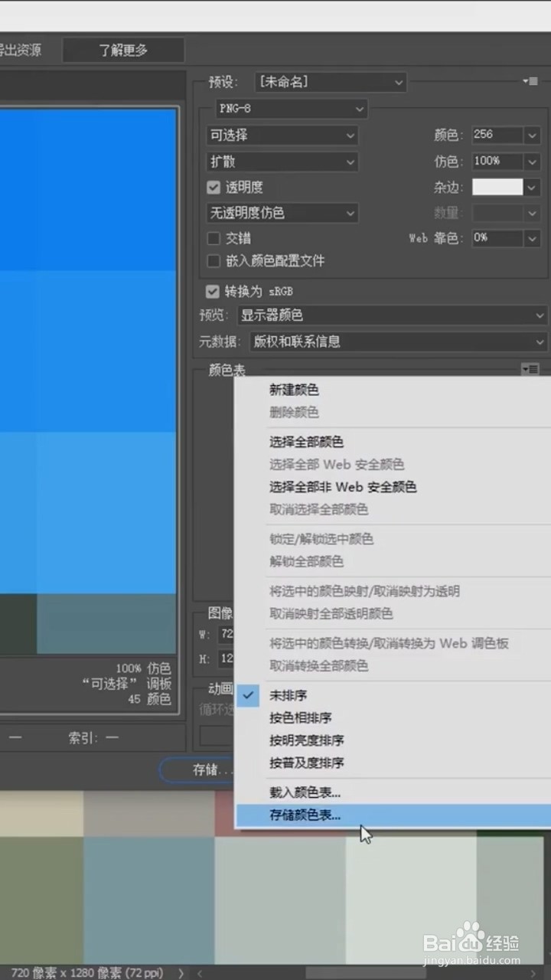Enable 嵌入颜色配置文件 checkbox

(214, 261)
